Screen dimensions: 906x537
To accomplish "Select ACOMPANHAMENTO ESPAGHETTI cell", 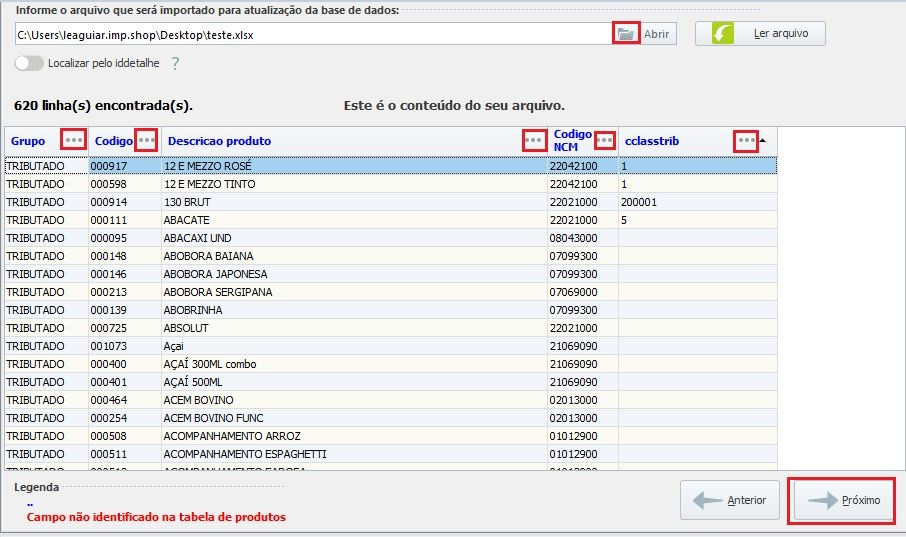I will point(354,454).
